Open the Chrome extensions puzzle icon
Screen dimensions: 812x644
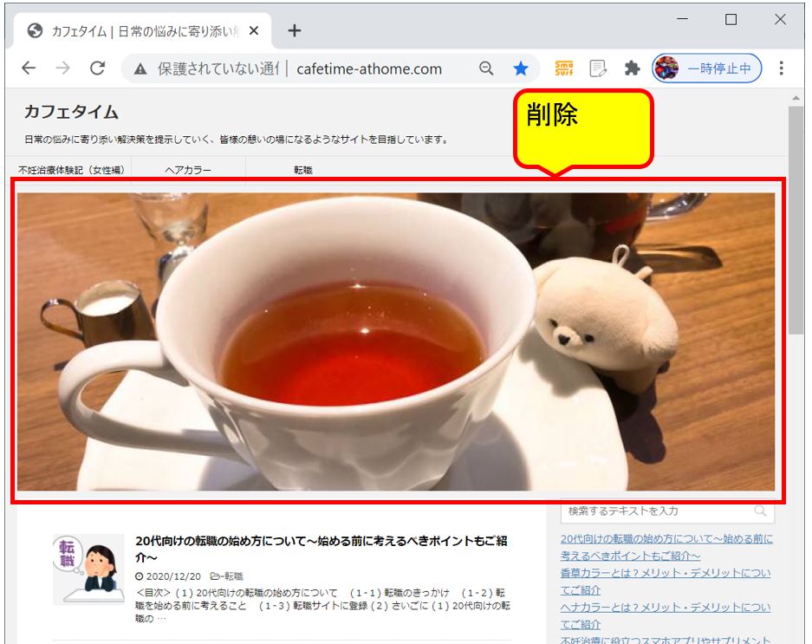click(632, 68)
